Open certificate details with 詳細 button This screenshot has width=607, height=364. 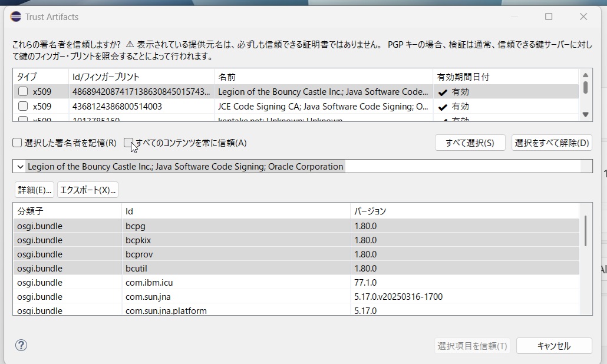coord(34,190)
